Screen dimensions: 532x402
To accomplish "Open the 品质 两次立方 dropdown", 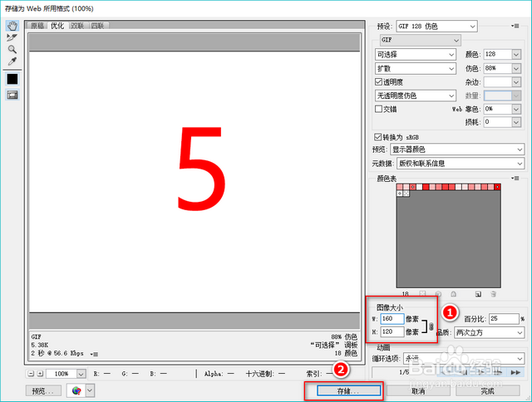I will [x=490, y=332].
